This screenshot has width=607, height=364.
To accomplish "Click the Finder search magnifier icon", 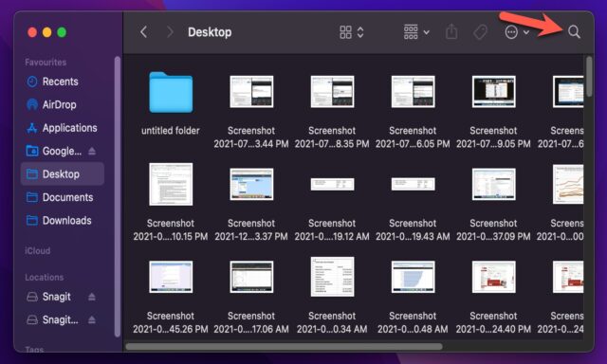I will (574, 32).
